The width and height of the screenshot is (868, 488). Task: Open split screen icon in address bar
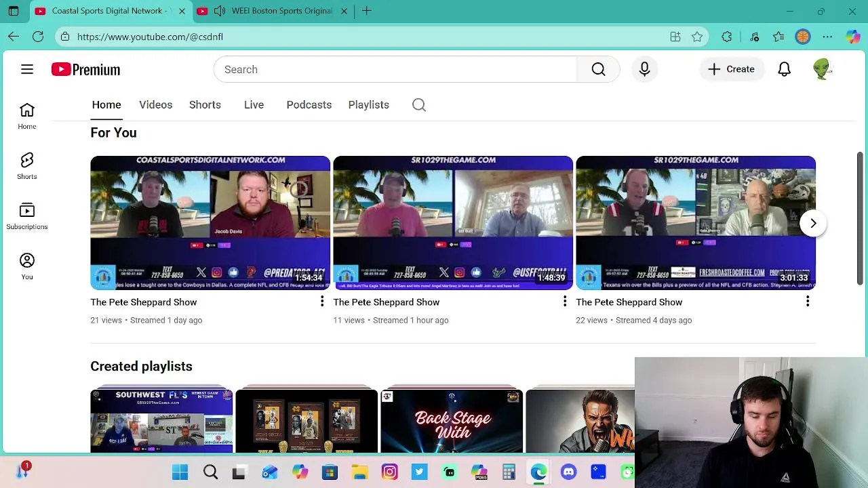(675, 37)
